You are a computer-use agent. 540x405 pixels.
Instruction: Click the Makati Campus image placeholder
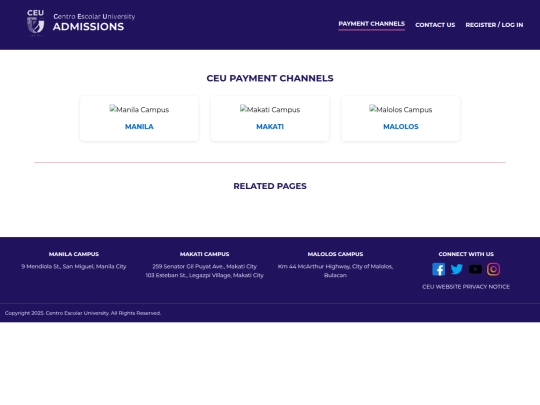pyautogui.click(x=270, y=109)
